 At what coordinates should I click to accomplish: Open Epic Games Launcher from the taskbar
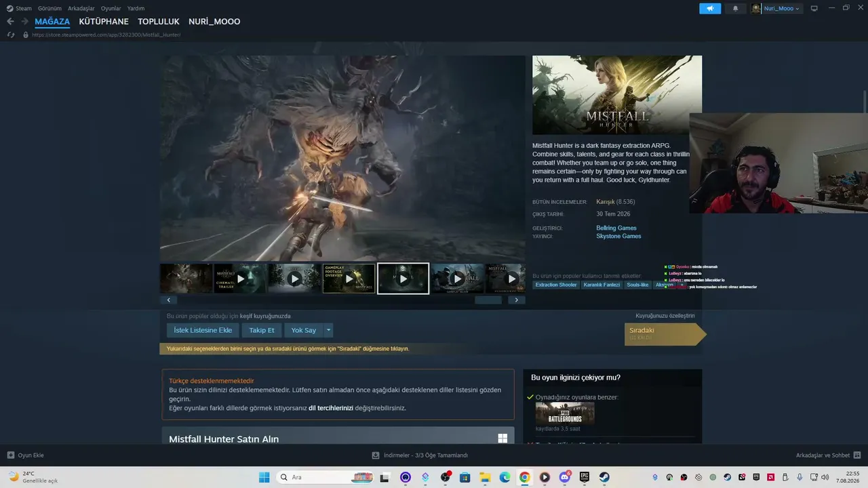(x=585, y=477)
